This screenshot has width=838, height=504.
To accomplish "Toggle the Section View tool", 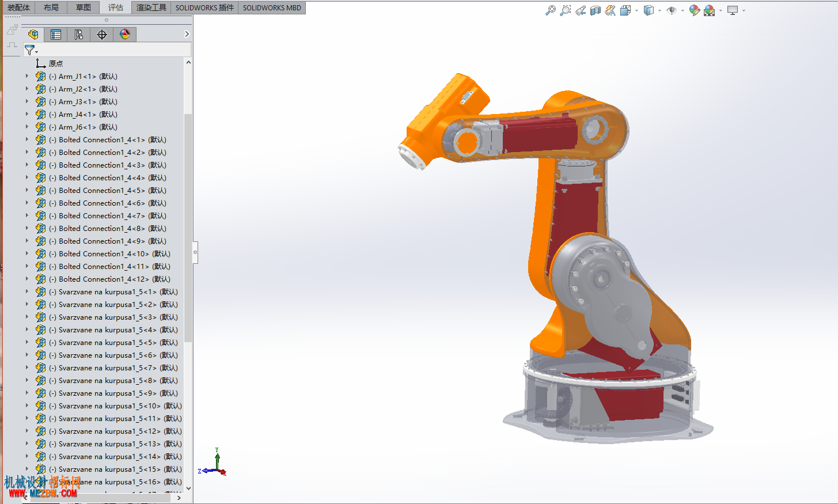I will point(596,10).
